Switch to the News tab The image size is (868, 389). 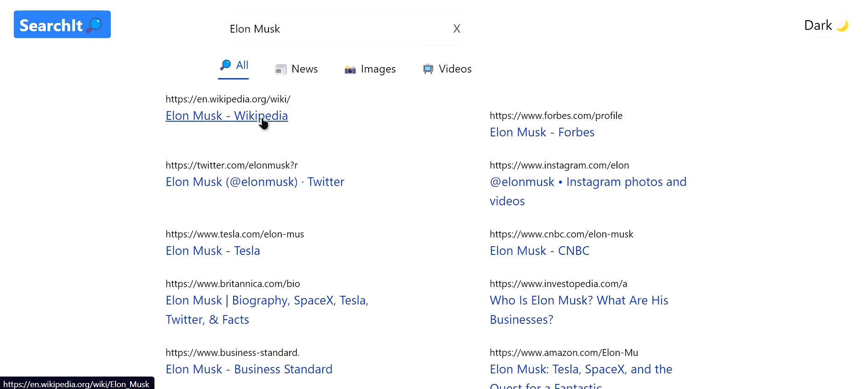[x=297, y=69]
